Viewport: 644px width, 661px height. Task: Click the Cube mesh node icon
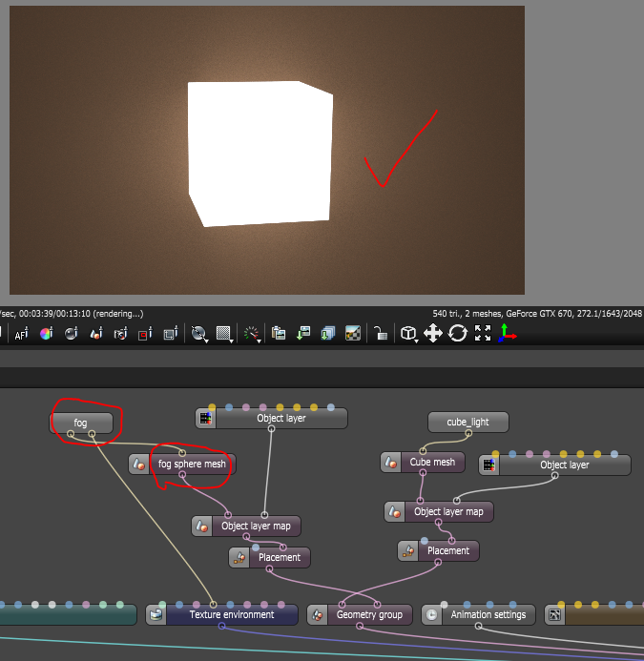[390, 463]
